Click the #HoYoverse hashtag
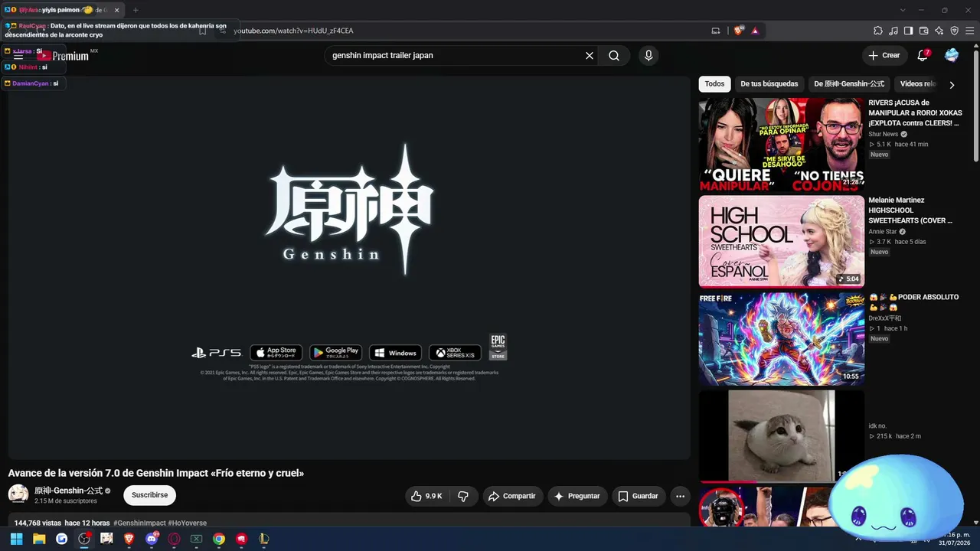 coord(188,523)
